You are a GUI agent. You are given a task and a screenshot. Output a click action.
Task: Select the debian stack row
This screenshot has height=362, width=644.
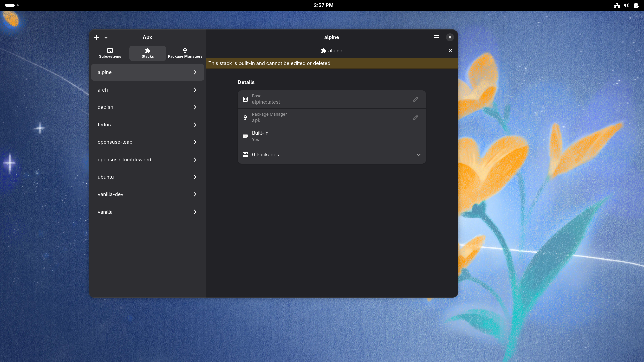(148, 107)
